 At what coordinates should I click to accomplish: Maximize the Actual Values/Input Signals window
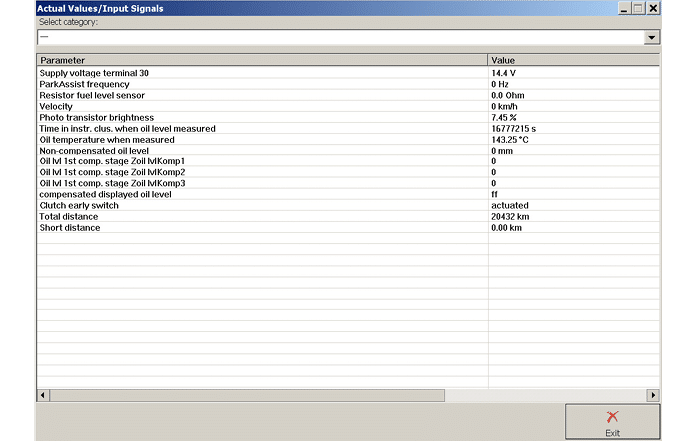[x=638, y=7]
